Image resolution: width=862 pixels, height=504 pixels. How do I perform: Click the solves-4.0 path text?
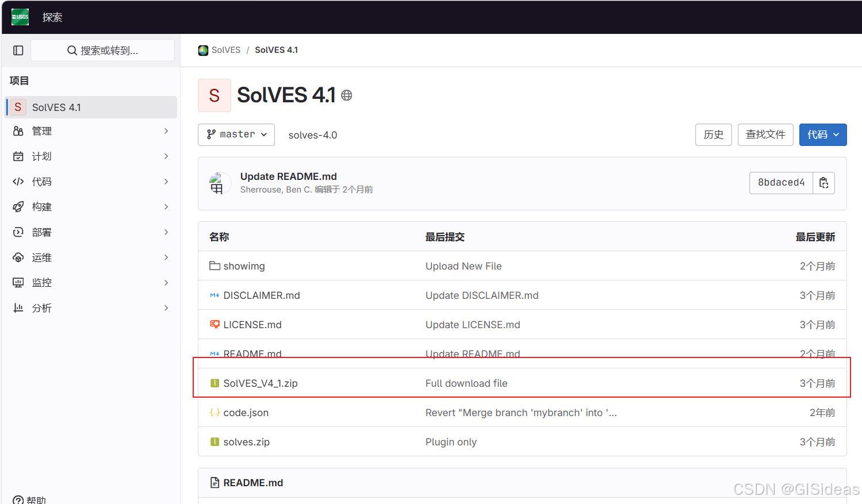(x=313, y=135)
